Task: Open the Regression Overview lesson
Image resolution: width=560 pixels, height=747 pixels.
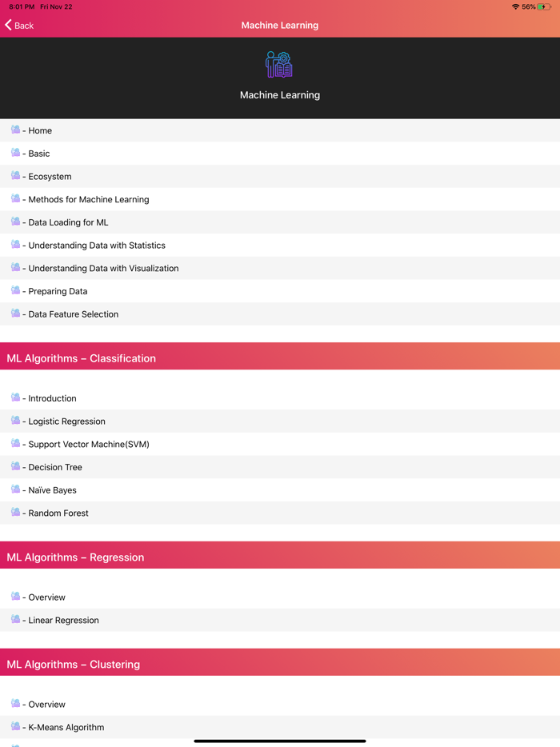Action: pyautogui.click(x=280, y=597)
